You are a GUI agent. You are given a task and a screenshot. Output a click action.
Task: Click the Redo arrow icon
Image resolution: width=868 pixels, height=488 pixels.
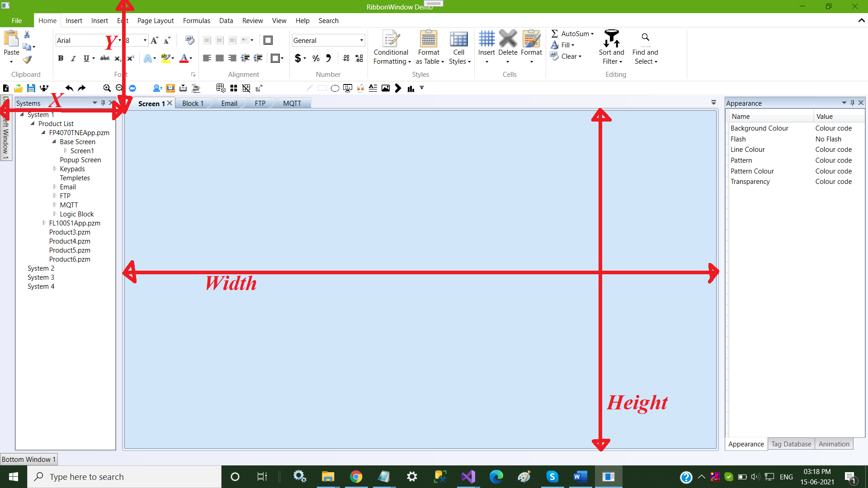(x=82, y=89)
